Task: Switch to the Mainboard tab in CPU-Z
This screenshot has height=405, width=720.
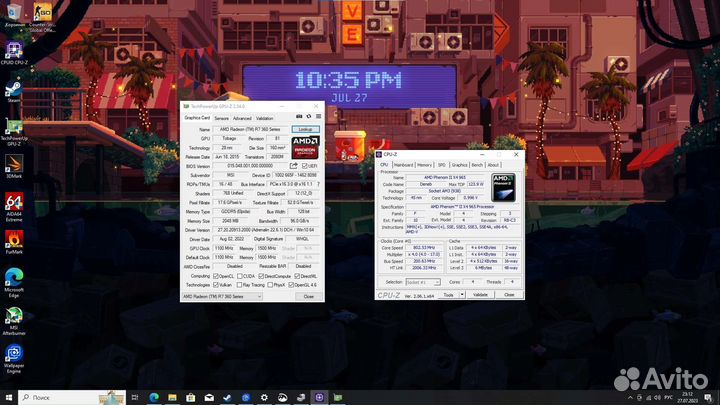Action: tap(403, 165)
